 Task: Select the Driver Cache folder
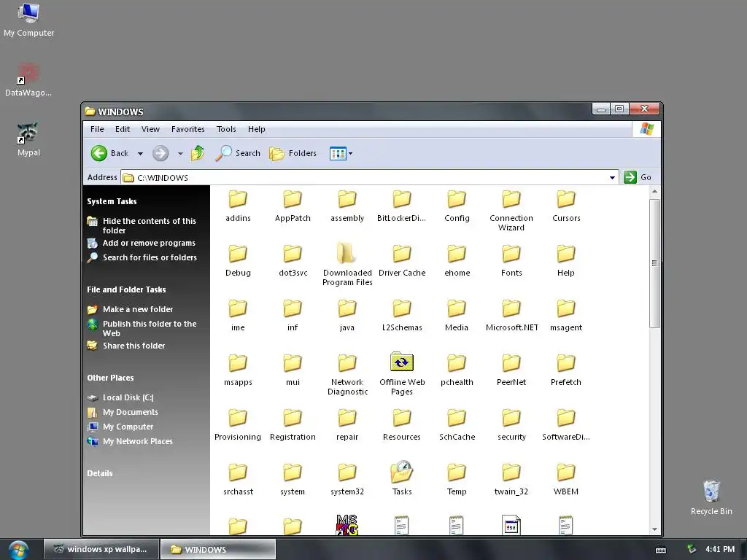coord(402,254)
